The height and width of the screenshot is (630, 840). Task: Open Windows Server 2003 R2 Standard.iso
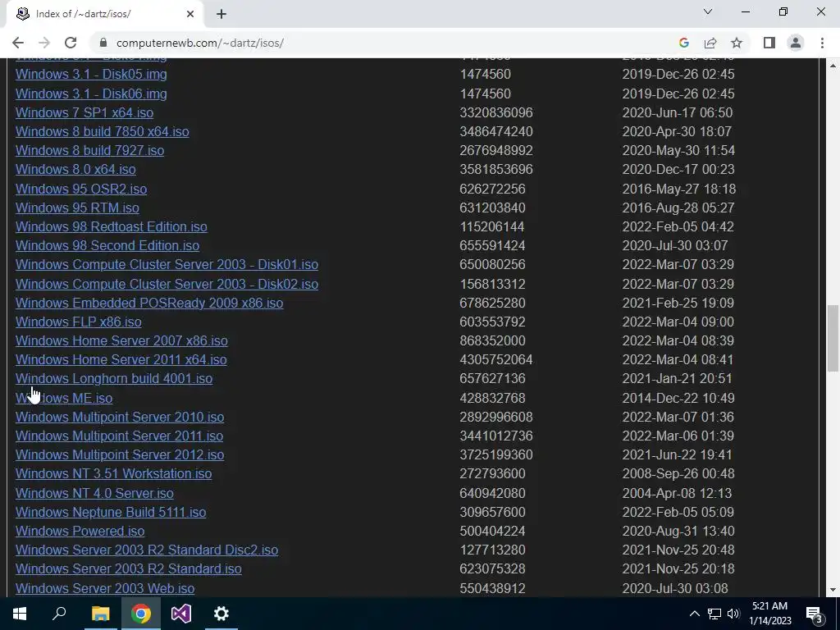(x=129, y=569)
